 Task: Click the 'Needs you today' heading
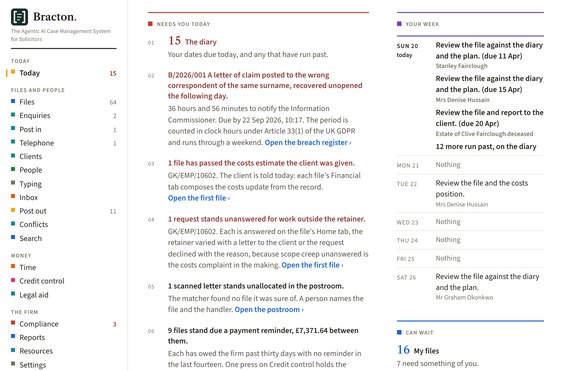pos(183,24)
